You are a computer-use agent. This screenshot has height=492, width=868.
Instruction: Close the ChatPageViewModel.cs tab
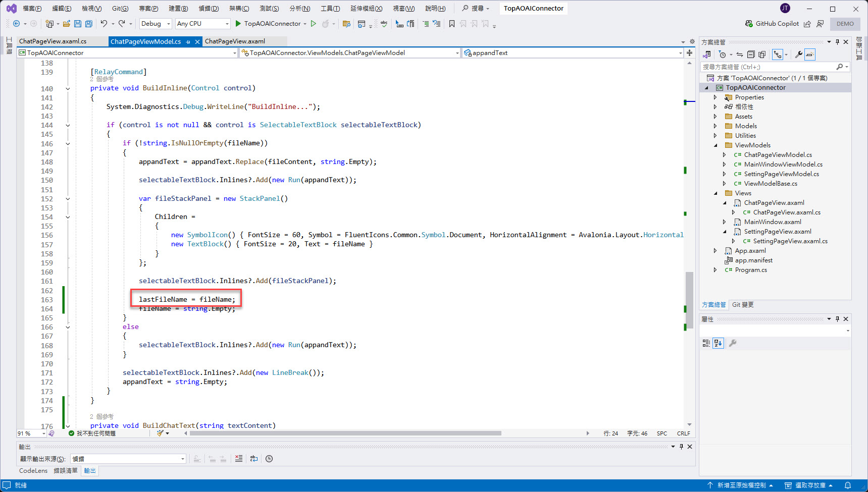point(197,42)
